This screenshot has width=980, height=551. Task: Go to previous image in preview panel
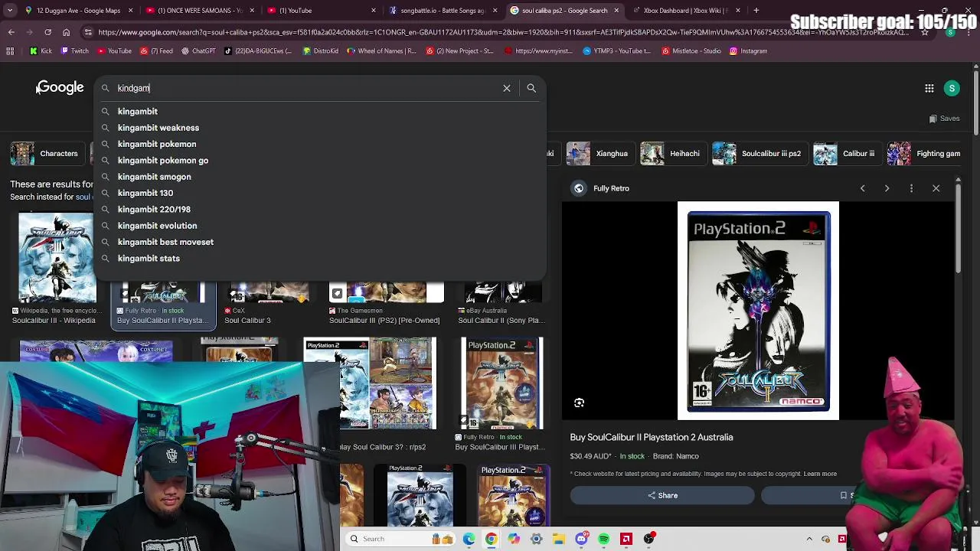[863, 188]
